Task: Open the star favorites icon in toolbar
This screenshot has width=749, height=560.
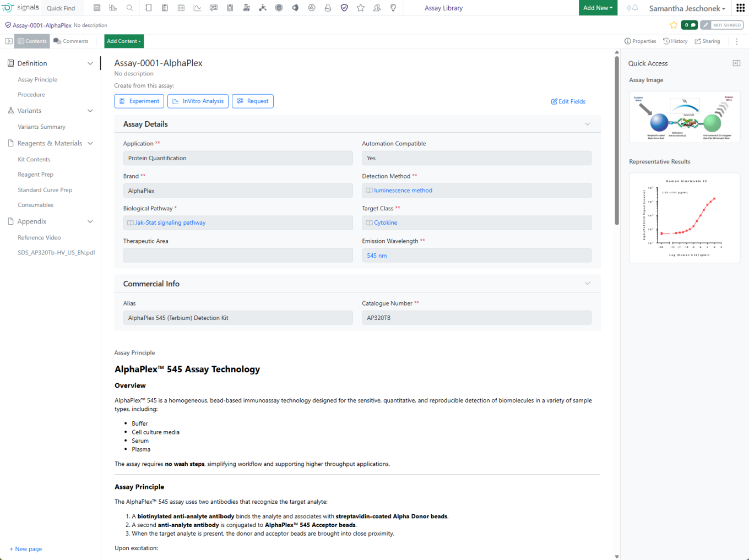Action: (361, 8)
